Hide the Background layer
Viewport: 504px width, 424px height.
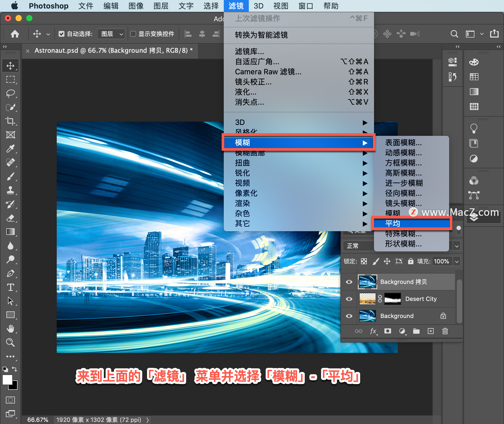point(349,316)
